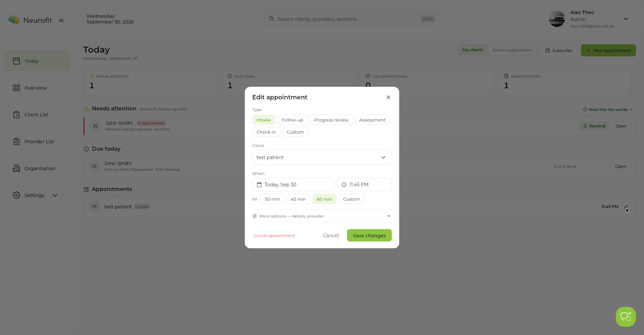Image resolution: width=644 pixels, height=335 pixels.
Task: Click the sliders icon beside More options
Action: [255, 216]
